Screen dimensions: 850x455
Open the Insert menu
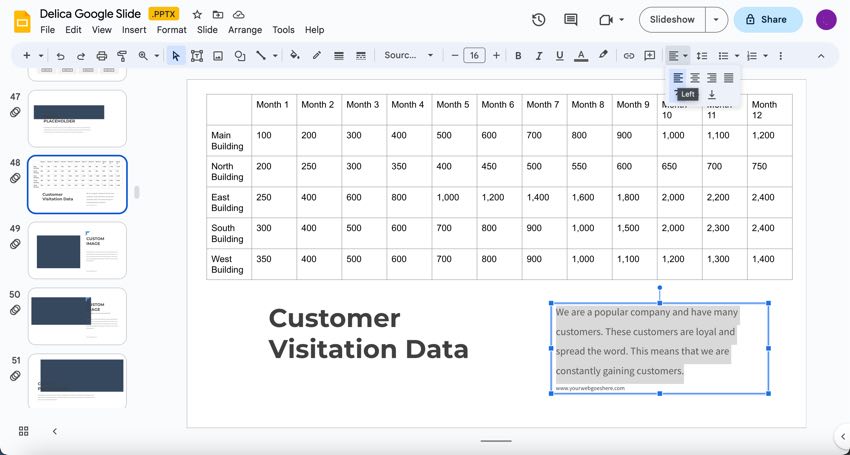134,30
